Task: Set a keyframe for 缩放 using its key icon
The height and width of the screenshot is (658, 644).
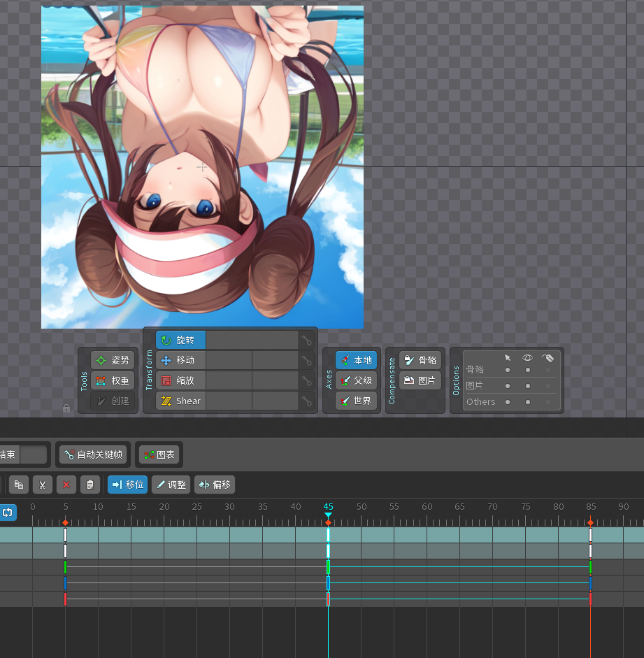Action: 307,380
